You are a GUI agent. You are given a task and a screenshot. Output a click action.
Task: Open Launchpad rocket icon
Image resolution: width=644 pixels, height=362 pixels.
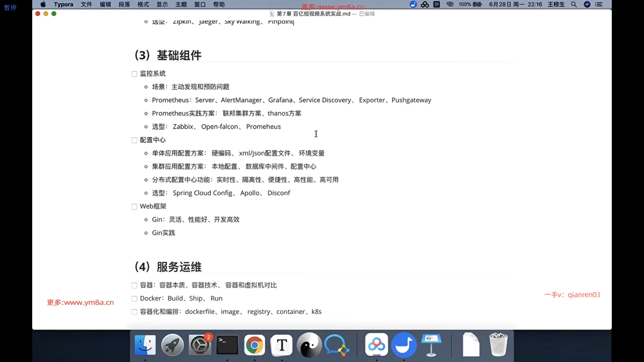172,345
